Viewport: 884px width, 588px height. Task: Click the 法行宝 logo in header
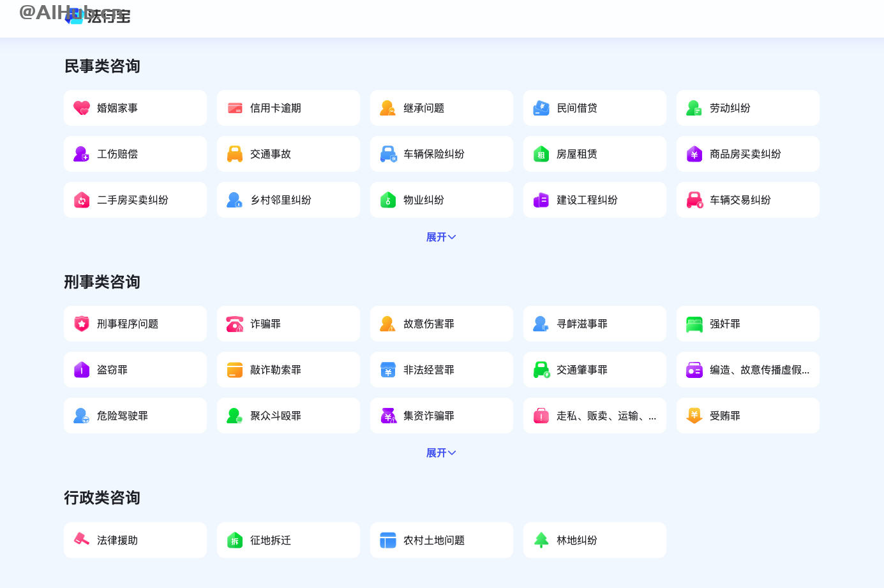(x=98, y=16)
